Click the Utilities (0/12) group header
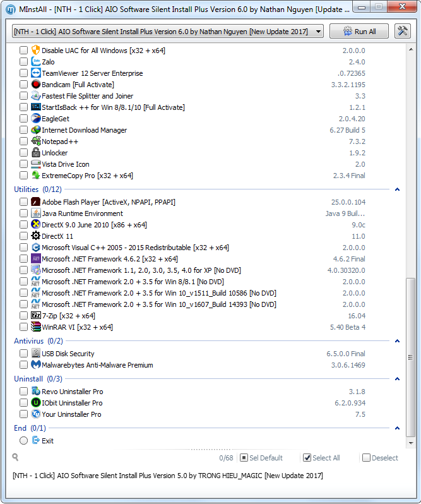The image size is (421, 504). (x=38, y=189)
